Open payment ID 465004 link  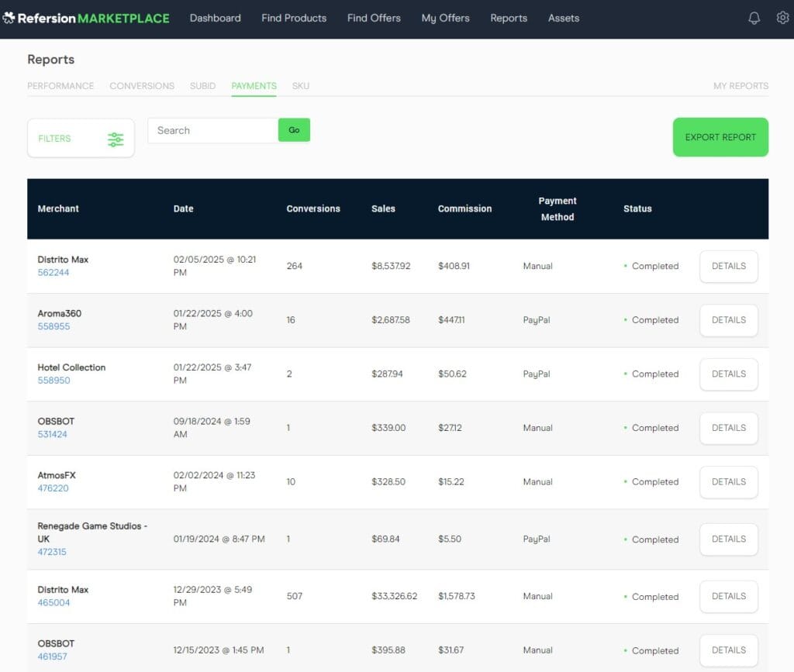tap(54, 603)
